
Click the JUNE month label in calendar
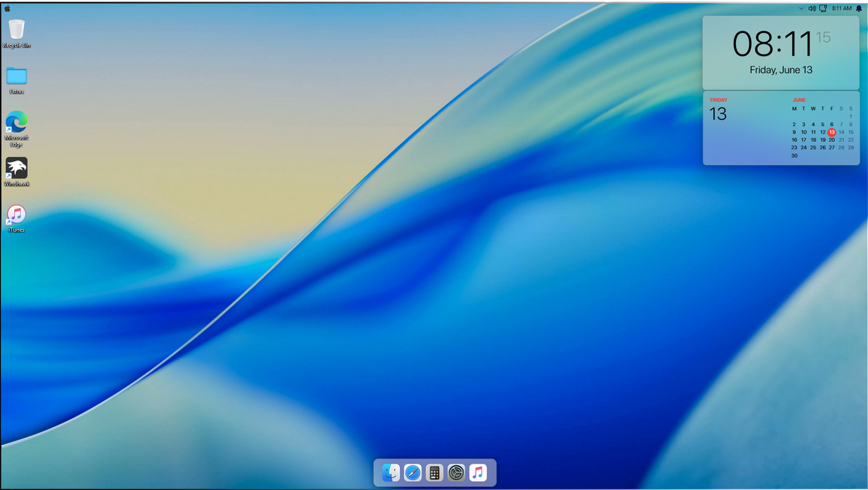pos(799,100)
